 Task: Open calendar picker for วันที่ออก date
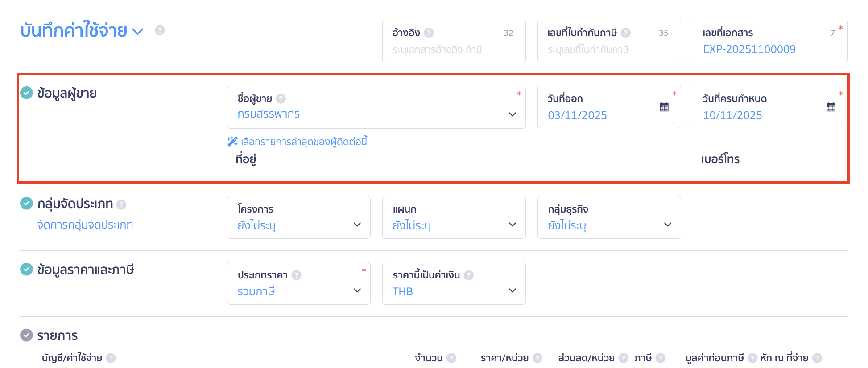664,106
